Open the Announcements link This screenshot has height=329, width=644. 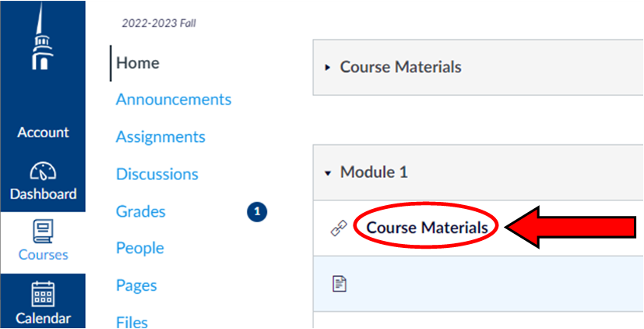coord(174,100)
